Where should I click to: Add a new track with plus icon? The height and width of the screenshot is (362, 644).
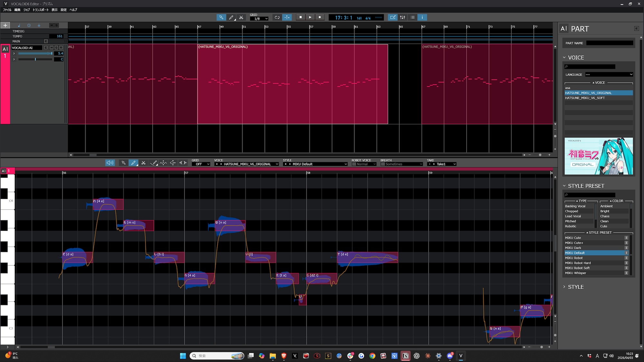[5, 25]
